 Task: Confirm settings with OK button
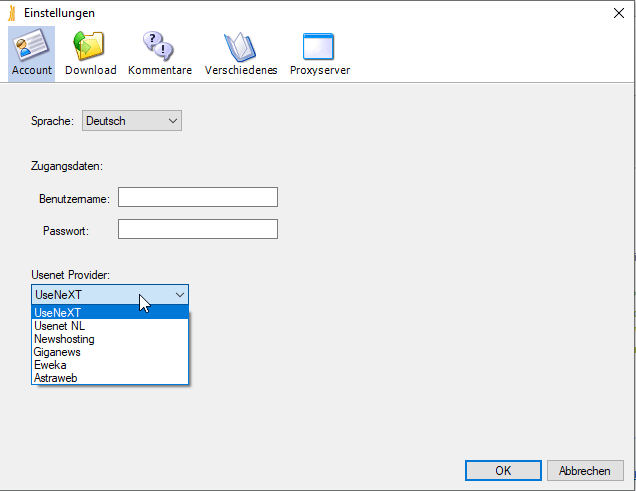coord(503,470)
